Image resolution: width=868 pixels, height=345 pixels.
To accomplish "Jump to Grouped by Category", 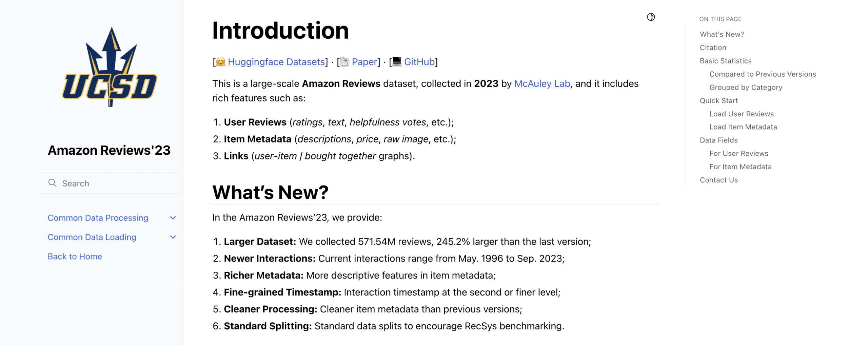I will click(x=745, y=87).
